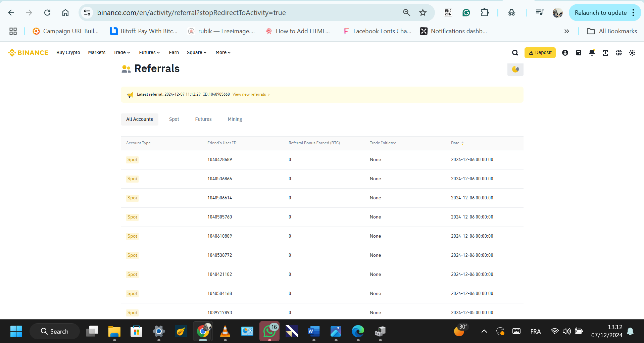Screen dimensions: 644x343
Task: Open Word from the taskbar
Action: 314,332
